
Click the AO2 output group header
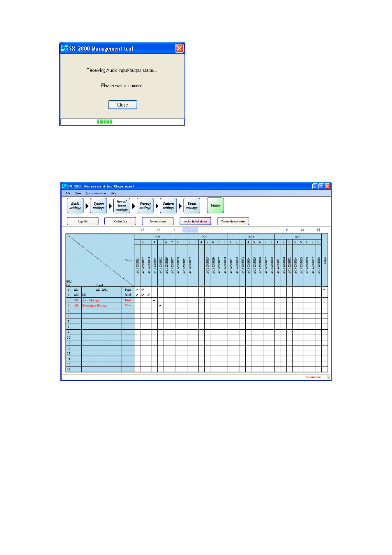204,237
